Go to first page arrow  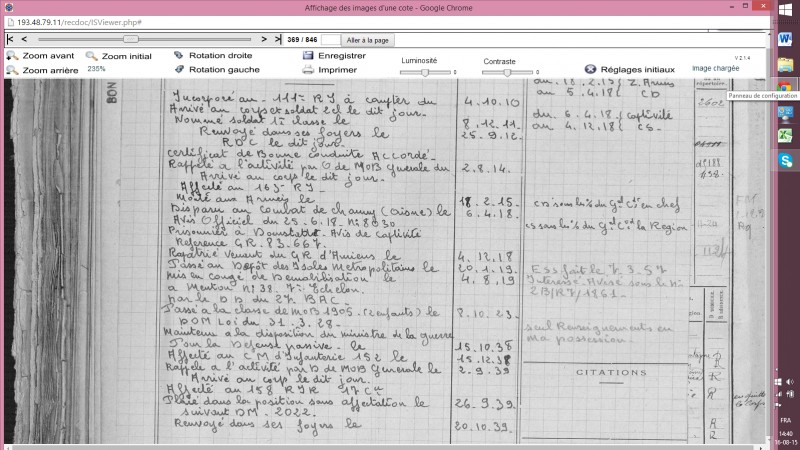pyautogui.click(x=10, y=39)
